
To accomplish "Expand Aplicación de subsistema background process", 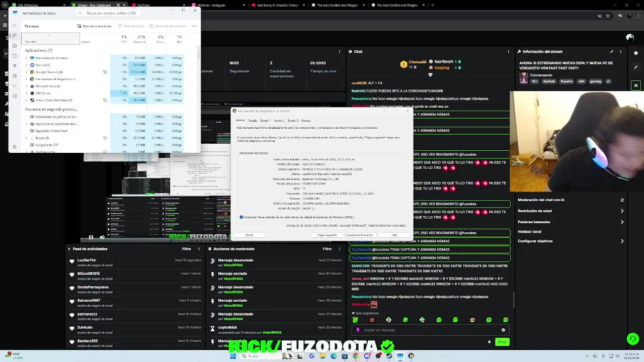I will click(x=27, y=124).
